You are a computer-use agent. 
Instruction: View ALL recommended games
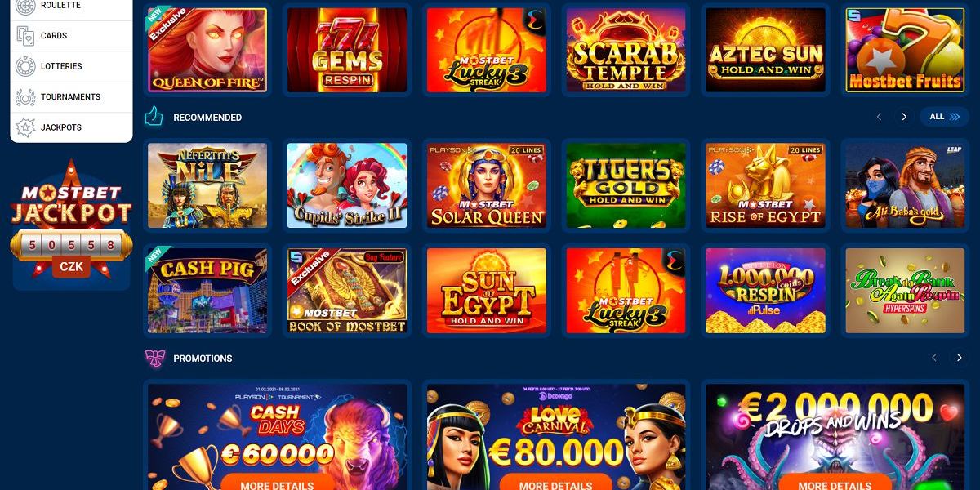[945, 117]
